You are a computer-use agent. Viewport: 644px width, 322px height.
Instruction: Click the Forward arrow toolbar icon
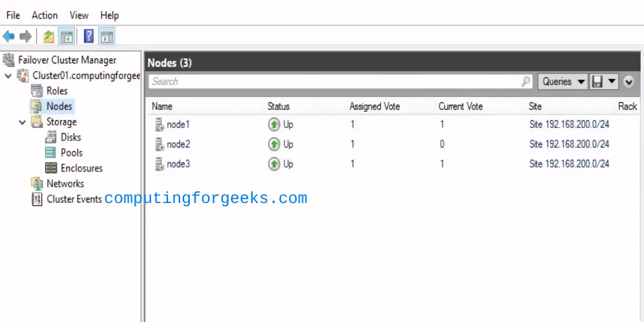click(x=25, y=36)
